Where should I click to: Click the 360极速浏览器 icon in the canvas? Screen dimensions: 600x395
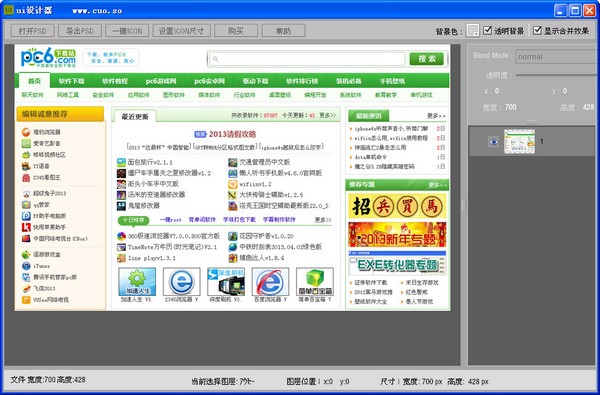point(121,236)
